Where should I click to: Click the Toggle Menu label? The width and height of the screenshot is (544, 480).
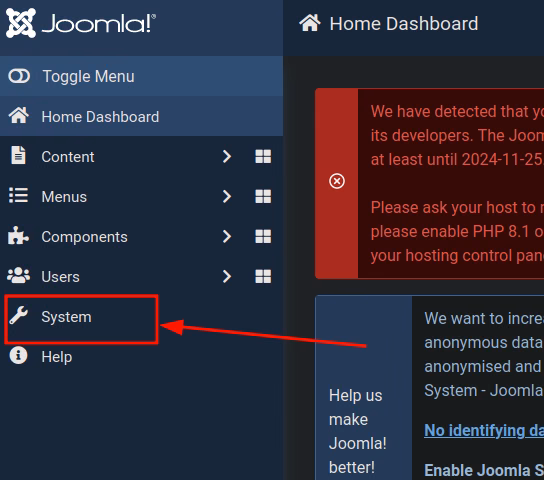pos(88,76)
